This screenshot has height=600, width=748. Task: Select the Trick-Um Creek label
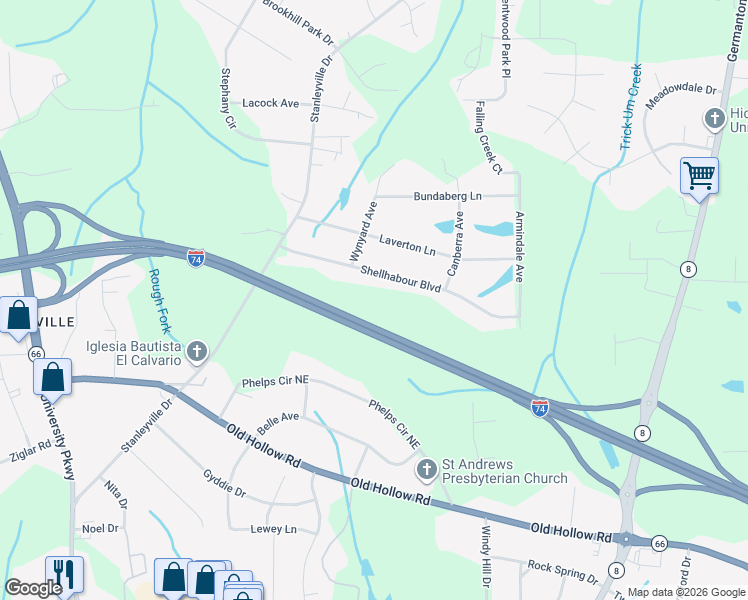click(x=631, y=107)
